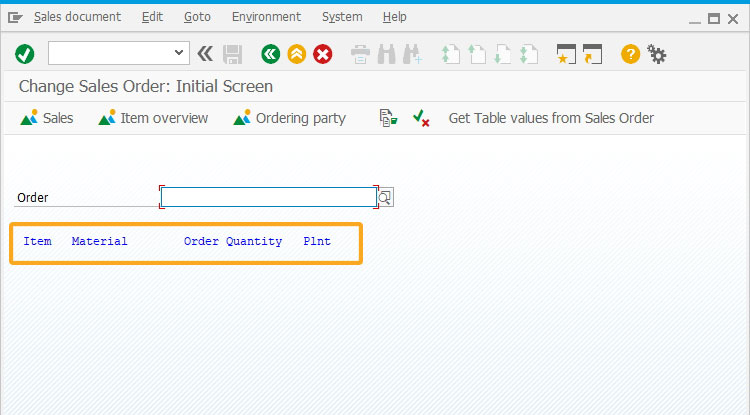750x415 pixels.
Task: Click inside the transaction command field
Action: pyautogui.click(x=111, y=53)
